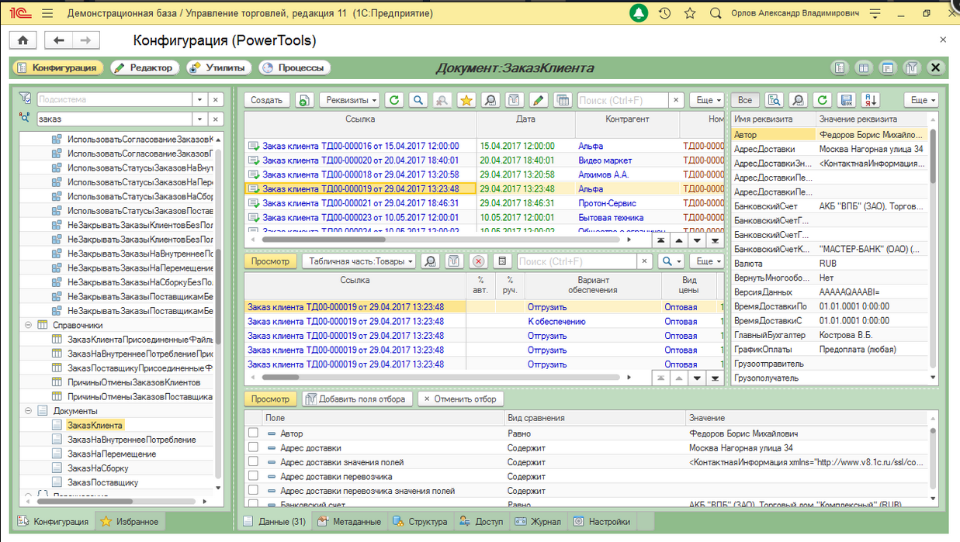
Task: Open the notifications bell in title bar
Action: (x=638, y=14)
